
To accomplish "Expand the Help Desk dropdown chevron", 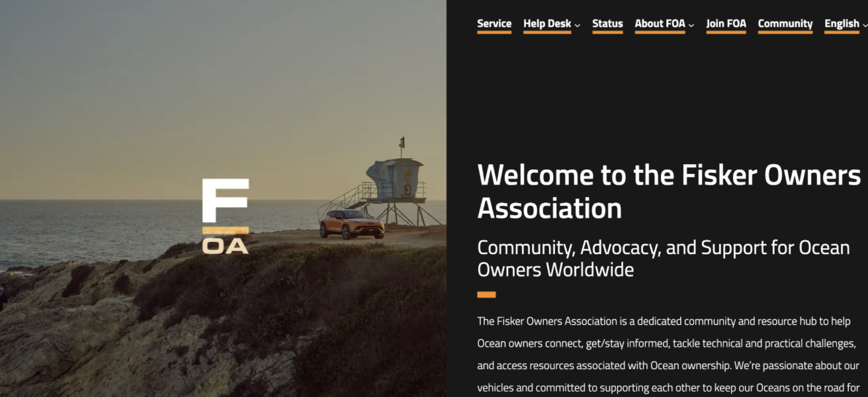I will (x=577, y=25).
